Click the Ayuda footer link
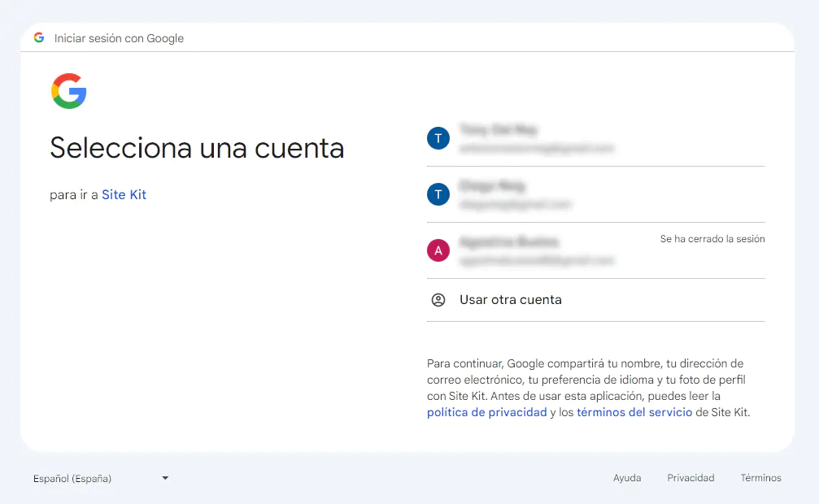The image size is (819, 504). 627,478
